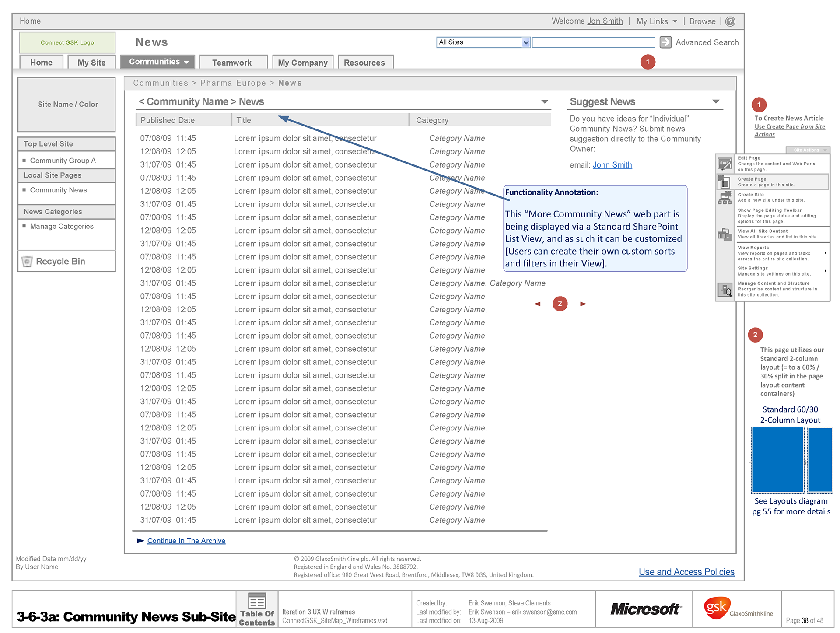Click the help question mark icon
Screen dimensions: 840x633
pos(730,21)
